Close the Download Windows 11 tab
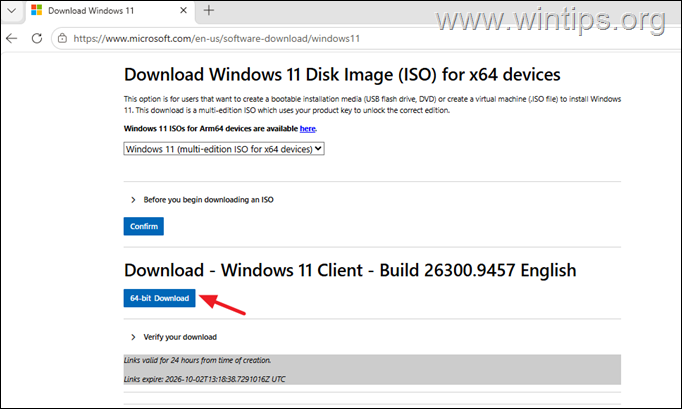682x409 pixels. 184,10
